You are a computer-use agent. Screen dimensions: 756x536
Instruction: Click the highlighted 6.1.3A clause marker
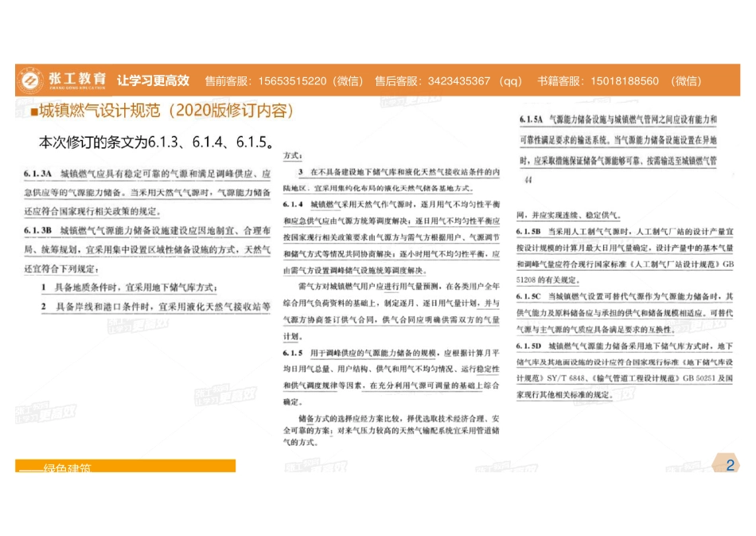[39, 170]
